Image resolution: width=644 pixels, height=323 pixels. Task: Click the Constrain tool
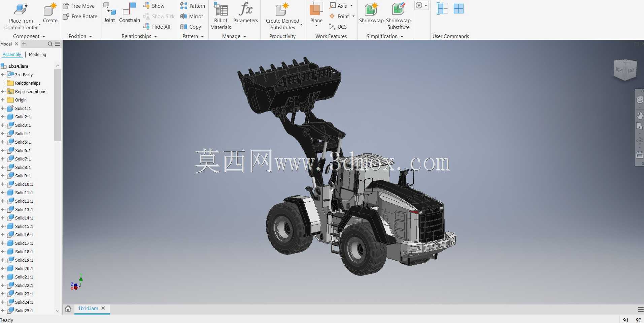(129, 12)
